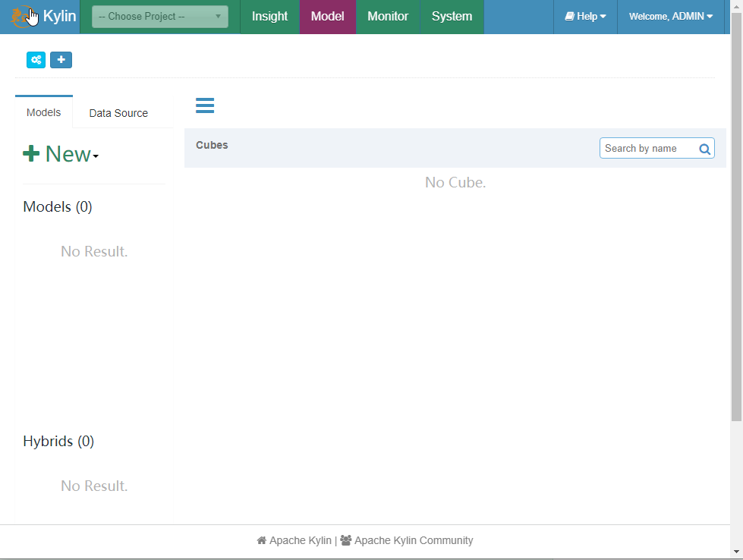Click the Models (0) heading
The image size is (743, 560).
pyautogui.click(x=58, y=206)
